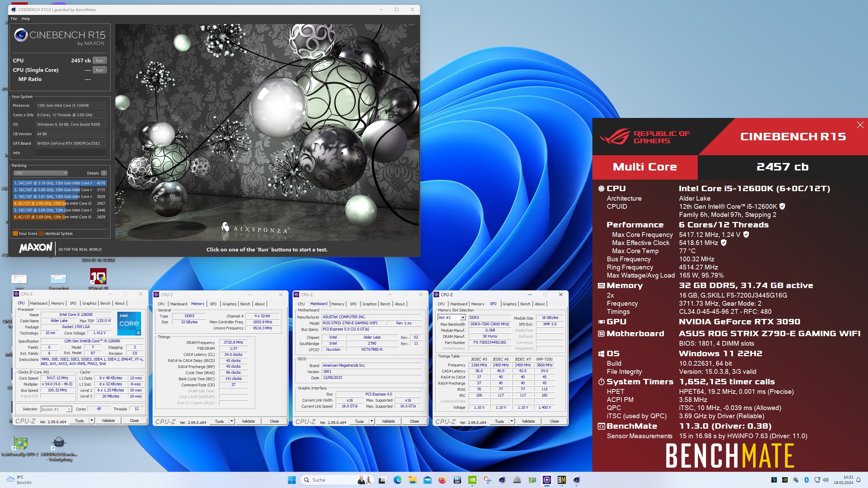
Task: Open the HWiNFO taskbar icon
Action: [x=457, y=480]
